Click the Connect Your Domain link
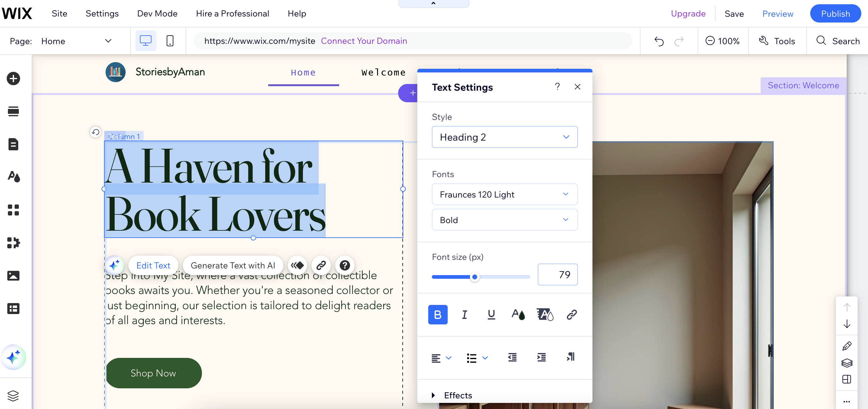 (x=363, y=41)
